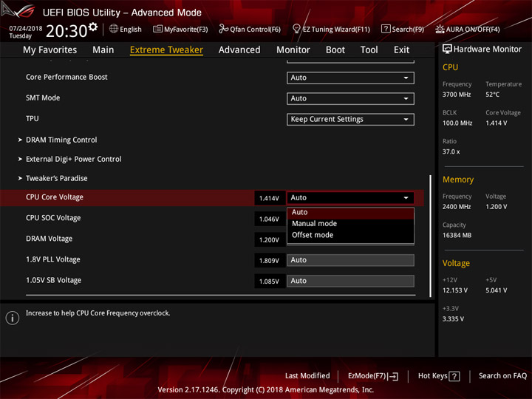The image size is (532, 399).
Task: Click the EZ Tuning Wizard bulb icon
Action: 296,29
